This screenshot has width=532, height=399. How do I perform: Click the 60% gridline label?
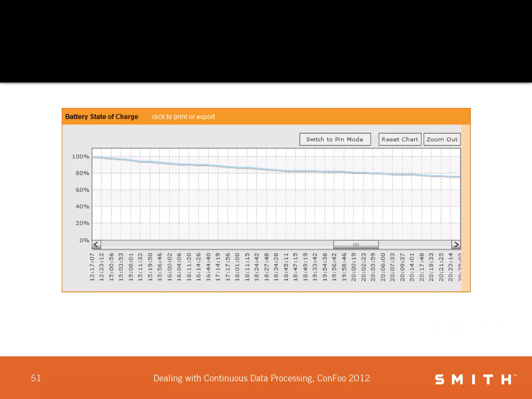click(x=82, y=190)
